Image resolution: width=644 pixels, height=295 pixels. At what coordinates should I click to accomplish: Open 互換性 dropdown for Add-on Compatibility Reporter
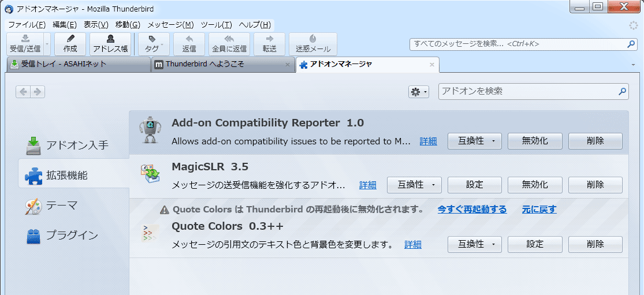474,141
